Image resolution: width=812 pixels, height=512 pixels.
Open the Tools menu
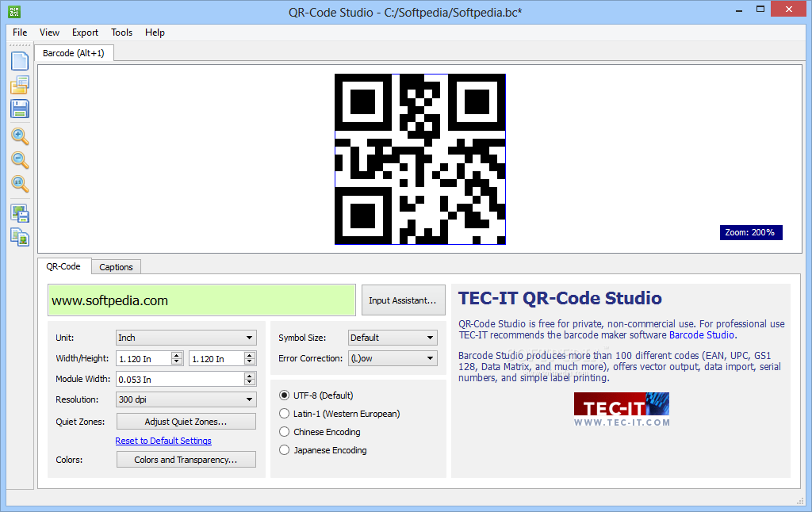(x=121, y=32)
